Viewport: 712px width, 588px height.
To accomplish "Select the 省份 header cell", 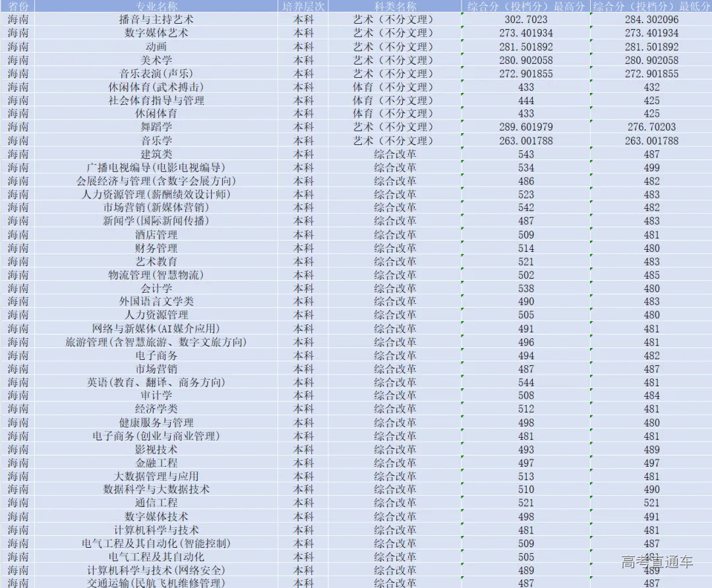I will [18, 6].
